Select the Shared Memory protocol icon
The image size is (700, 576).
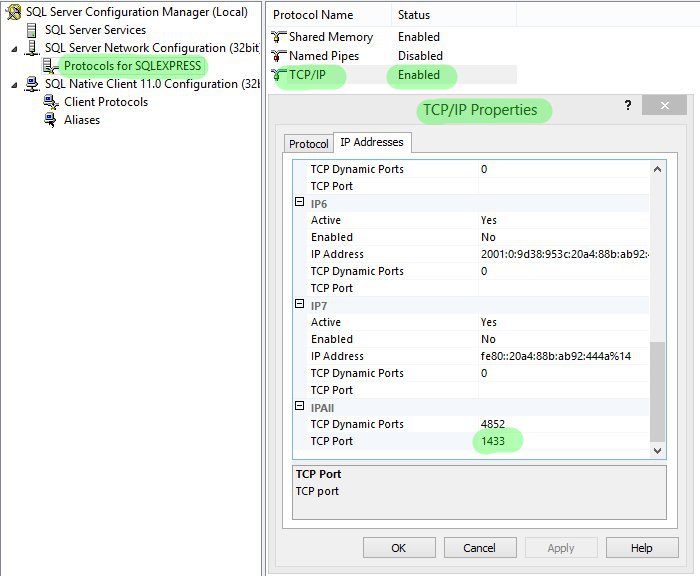[279, 38]
